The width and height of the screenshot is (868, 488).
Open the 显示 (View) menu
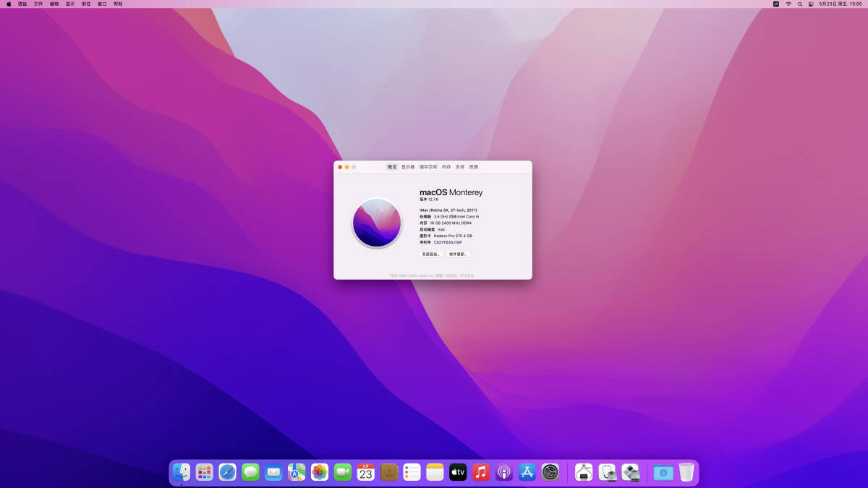(x=70, y=4)
